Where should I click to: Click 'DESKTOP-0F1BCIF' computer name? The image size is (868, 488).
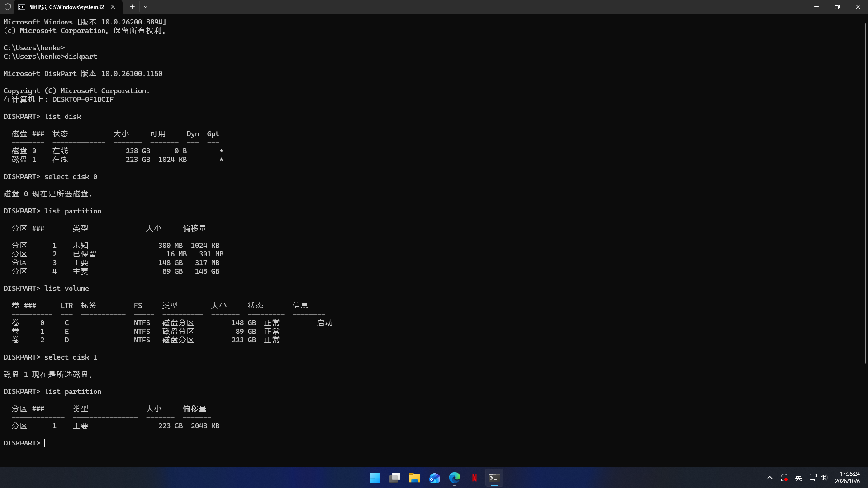coord(83,99)
